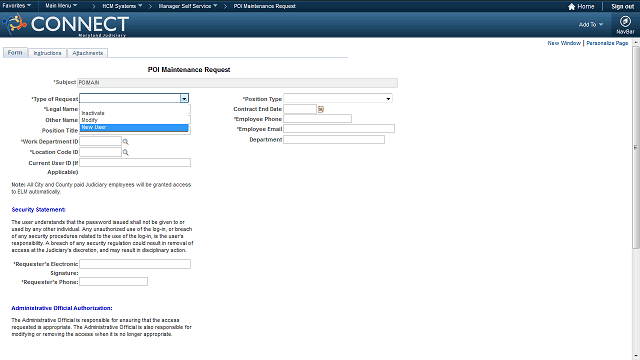Image resolution: width=640 pixels, height=360 pixels.
Task: Click the Requester's Electronic Signature field
Action: [135, 264]
